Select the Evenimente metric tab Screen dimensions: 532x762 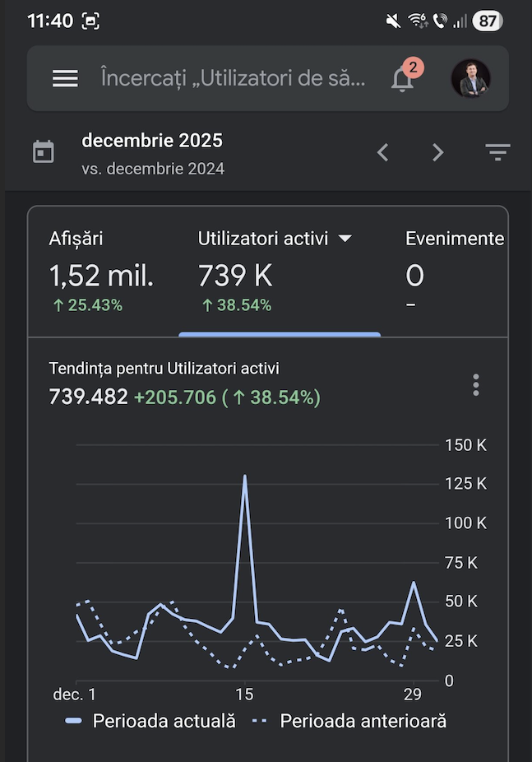(454, 272)
